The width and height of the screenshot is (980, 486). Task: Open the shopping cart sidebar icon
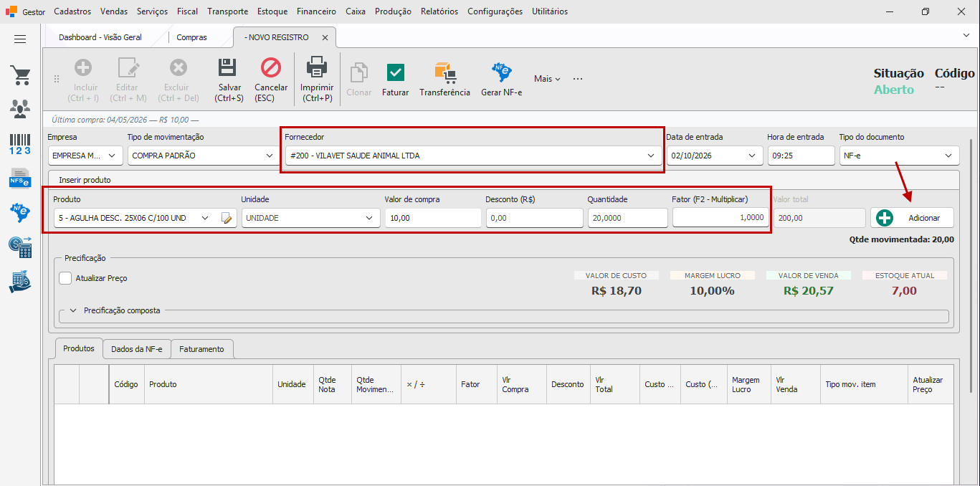(x=20, y=75)
